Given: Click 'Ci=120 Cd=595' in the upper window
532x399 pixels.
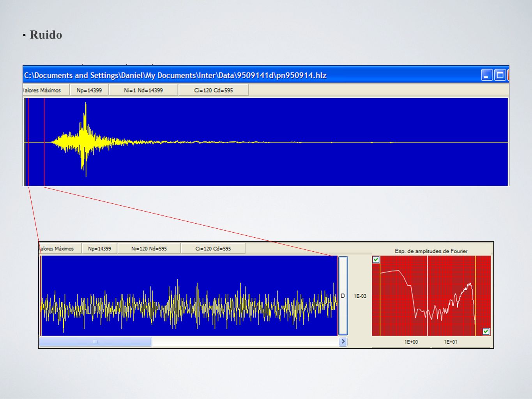Looking at the screenshot, I should 214,90.
